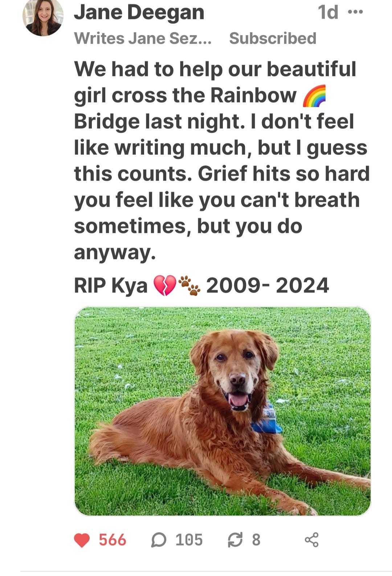Open the Writes Jane Sez publication link
This screenshot has height=576, width=392.
[143, 38]
